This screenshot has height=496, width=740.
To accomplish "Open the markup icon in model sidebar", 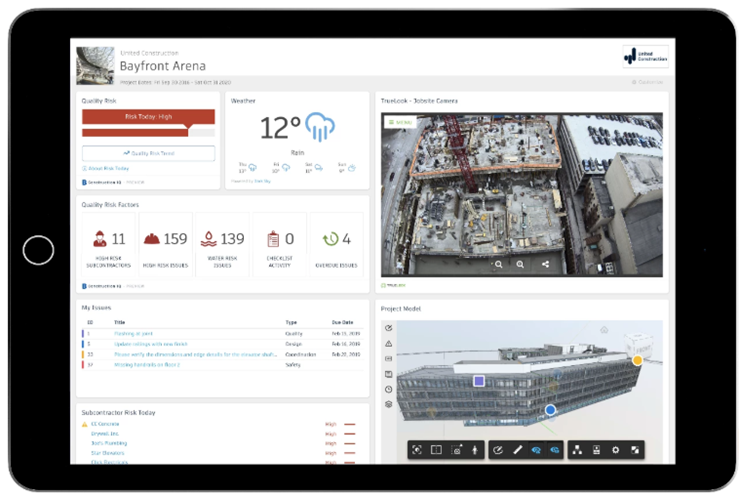I will [388, 328].
